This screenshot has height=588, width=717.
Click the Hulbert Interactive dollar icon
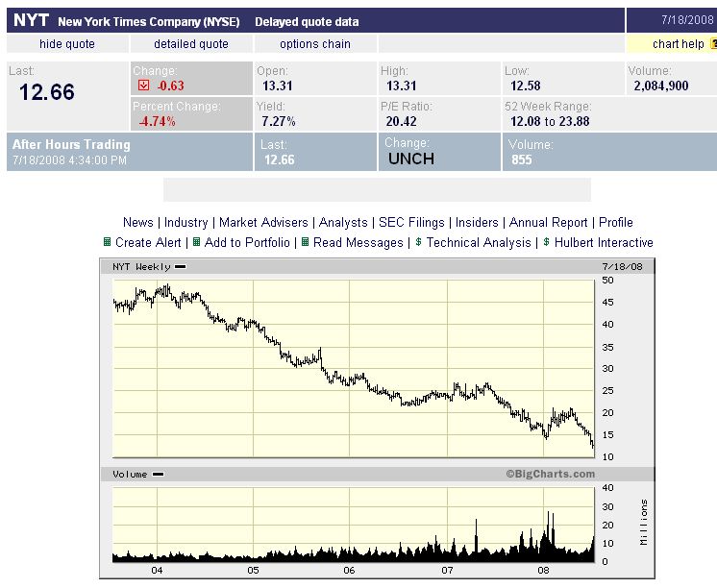point(546,243)
